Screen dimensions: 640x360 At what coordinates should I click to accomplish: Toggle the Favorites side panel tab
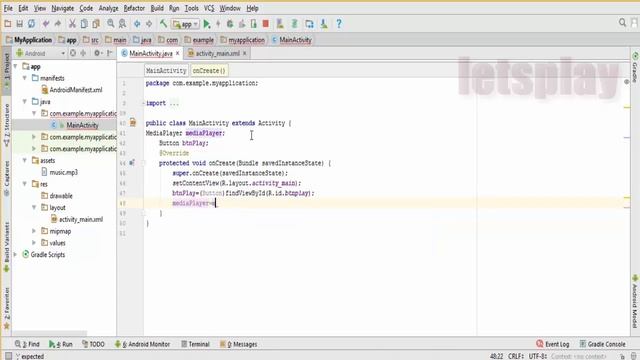[x=7, y=308]
